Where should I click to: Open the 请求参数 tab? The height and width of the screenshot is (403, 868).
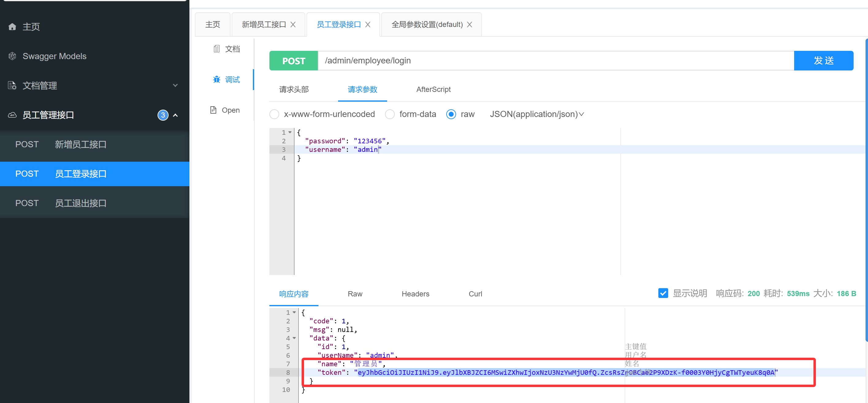[x=362, y=89]
